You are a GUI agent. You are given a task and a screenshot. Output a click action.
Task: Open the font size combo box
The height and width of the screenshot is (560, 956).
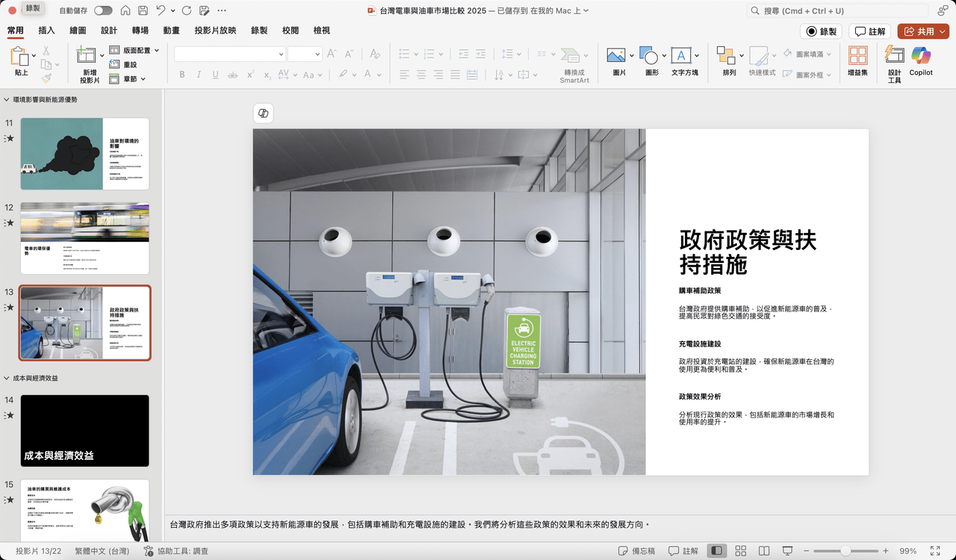click(x=305, y=54)
